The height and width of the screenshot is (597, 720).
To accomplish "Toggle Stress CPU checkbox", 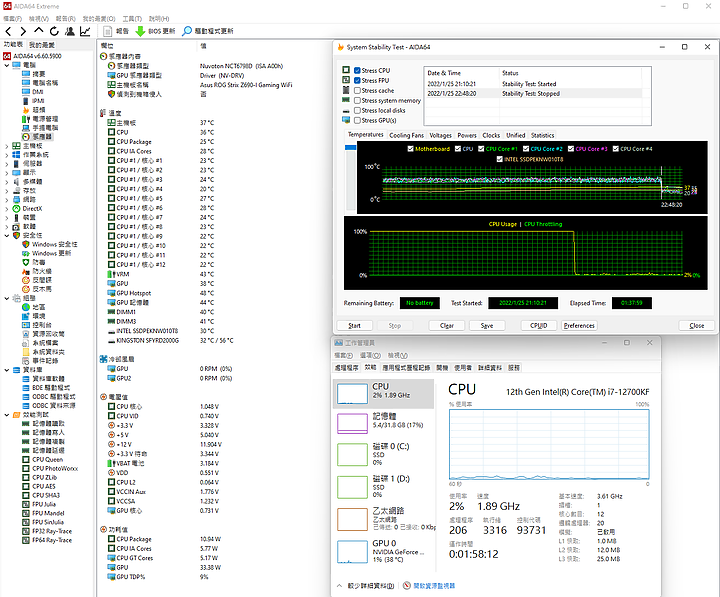I will click(357, 70).
